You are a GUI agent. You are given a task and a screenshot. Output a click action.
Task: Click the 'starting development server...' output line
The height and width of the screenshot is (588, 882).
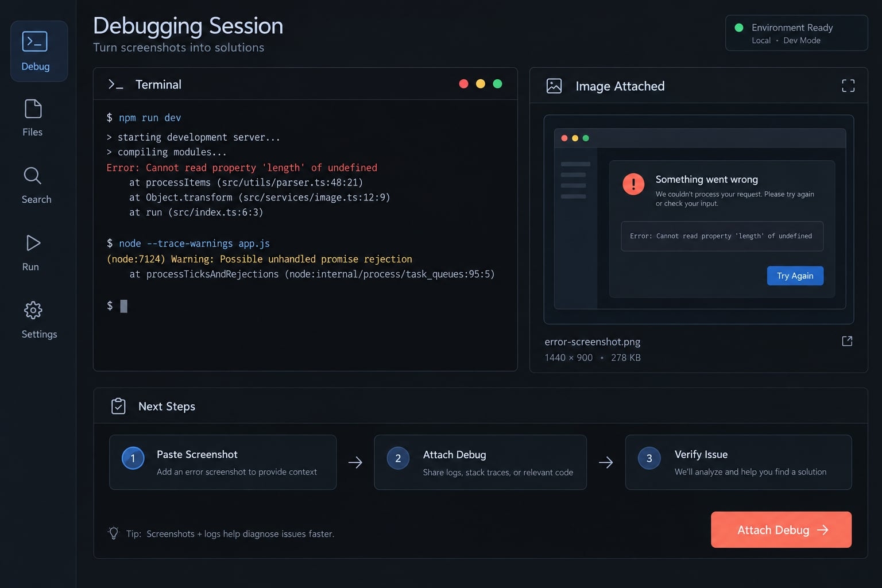pos(194,137)
